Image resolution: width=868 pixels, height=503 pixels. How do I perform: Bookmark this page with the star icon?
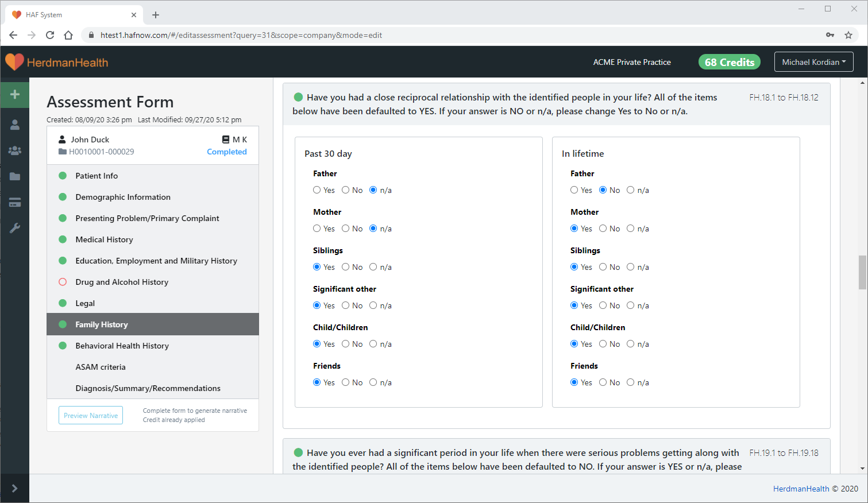tap(848, 35)
